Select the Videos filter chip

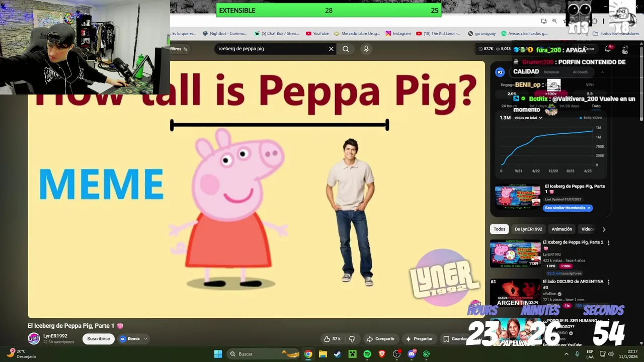[x=588, y=229]
